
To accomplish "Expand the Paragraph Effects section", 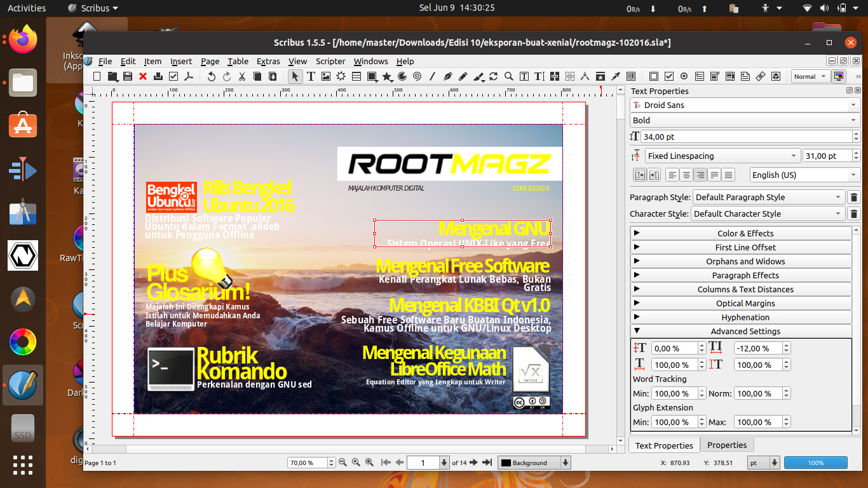I will click(741, 275).
